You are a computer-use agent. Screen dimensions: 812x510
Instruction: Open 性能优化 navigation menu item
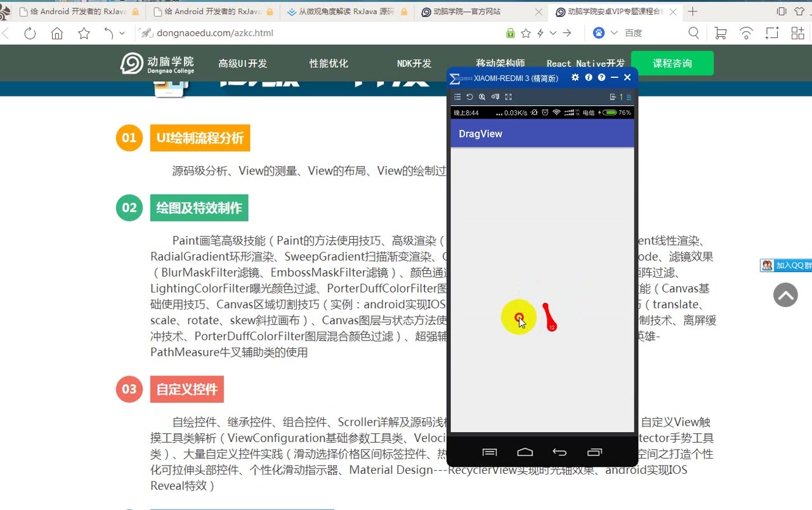[329, 63]
